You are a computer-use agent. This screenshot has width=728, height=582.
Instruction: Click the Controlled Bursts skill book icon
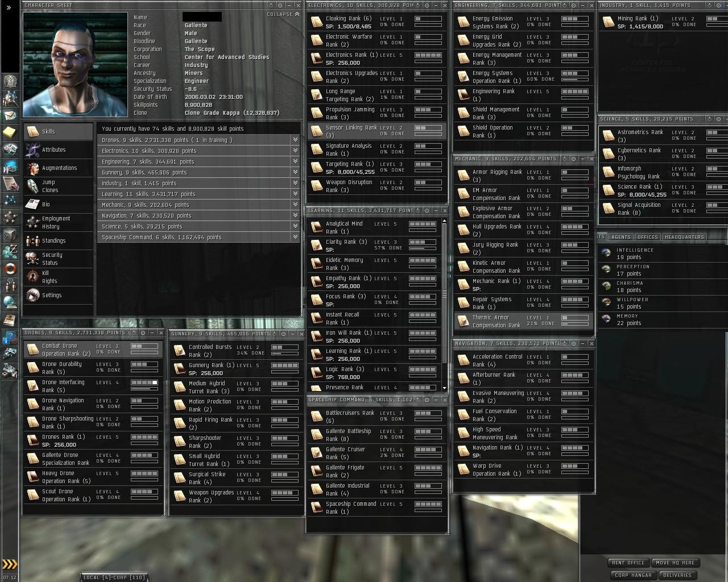point(180,351)
